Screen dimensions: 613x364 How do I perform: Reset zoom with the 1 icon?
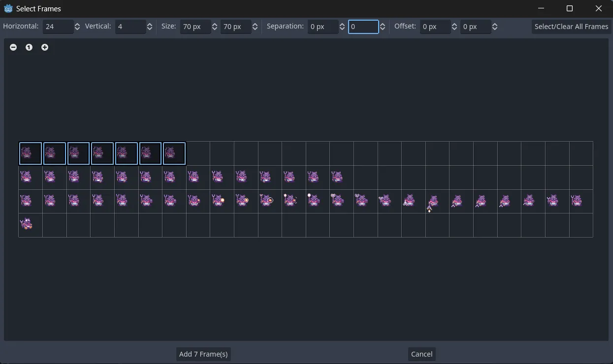tap(29, 47)
